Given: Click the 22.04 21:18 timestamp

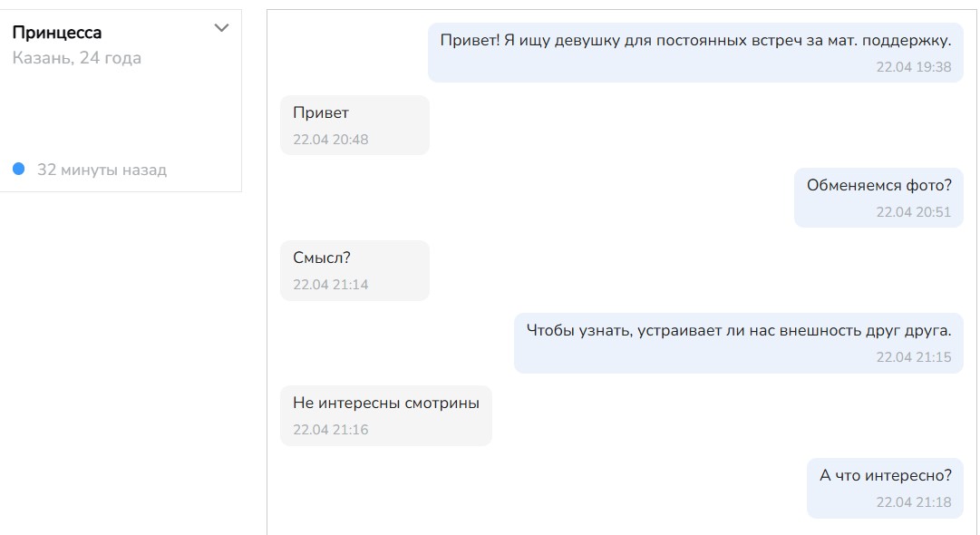Looking at the screenshot, I should (x=914, y=501).
